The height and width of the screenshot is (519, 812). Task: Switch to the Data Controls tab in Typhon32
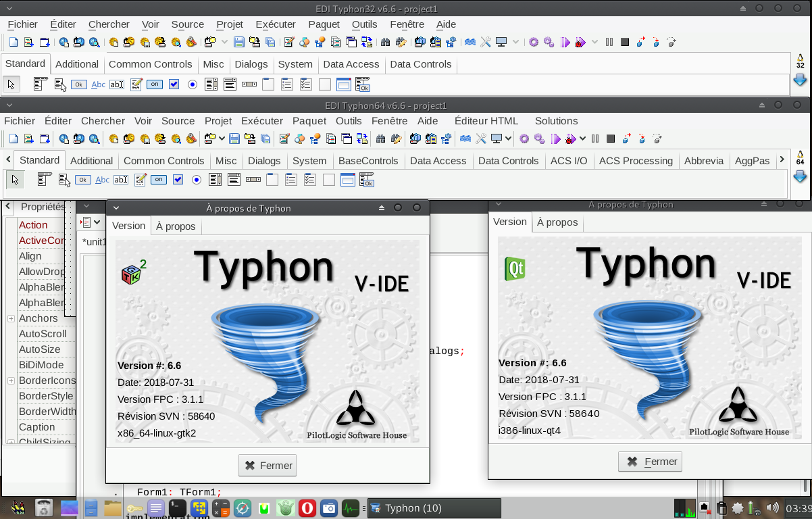[421, 64]
